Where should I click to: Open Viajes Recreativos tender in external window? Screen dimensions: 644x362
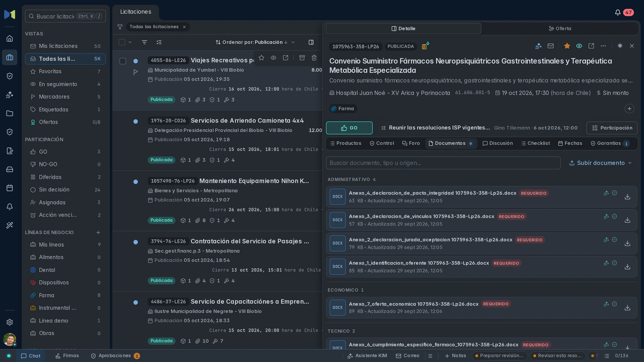[x=285, y=58]
